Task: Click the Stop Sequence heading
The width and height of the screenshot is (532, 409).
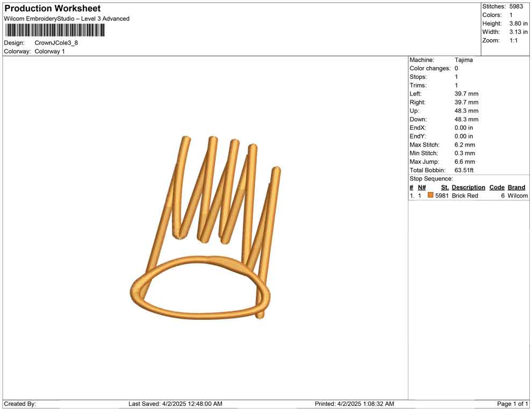Action: pyautogui.click(x=431, y=179)
